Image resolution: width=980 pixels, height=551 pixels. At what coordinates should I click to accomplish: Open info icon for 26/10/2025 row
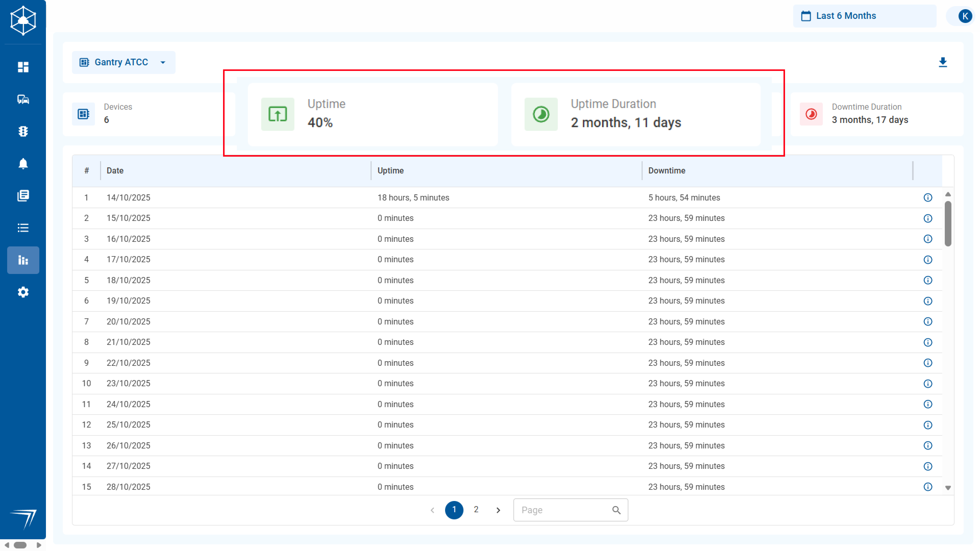pyautogui.click(x=928, y=445)
